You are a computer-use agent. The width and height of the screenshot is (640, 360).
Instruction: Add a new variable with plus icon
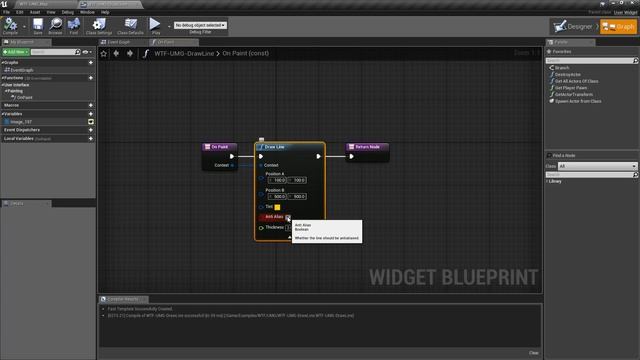91,114
